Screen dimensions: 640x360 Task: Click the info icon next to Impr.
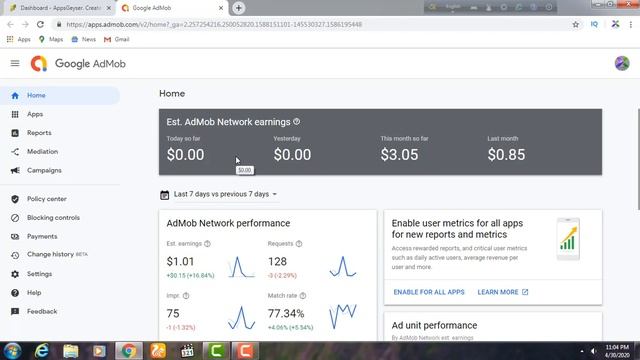coord(186,296)
